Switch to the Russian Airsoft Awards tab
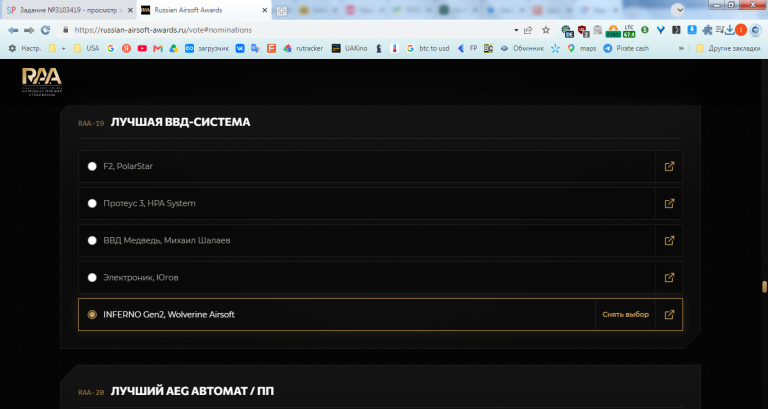Screen dimensions: 768x409 point(205,10)
